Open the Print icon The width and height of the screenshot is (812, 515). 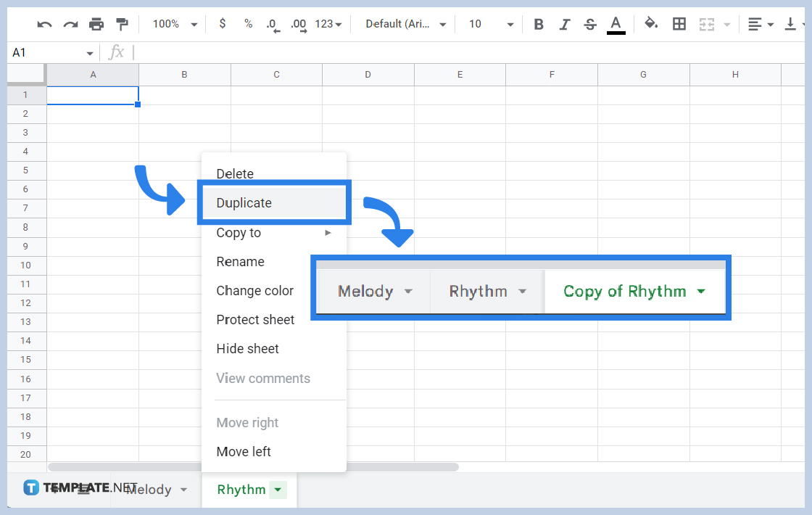[x=96, y=23]
